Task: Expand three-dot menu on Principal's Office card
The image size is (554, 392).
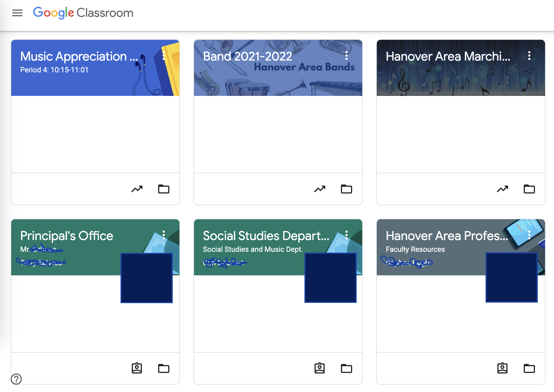Action: 164,235
